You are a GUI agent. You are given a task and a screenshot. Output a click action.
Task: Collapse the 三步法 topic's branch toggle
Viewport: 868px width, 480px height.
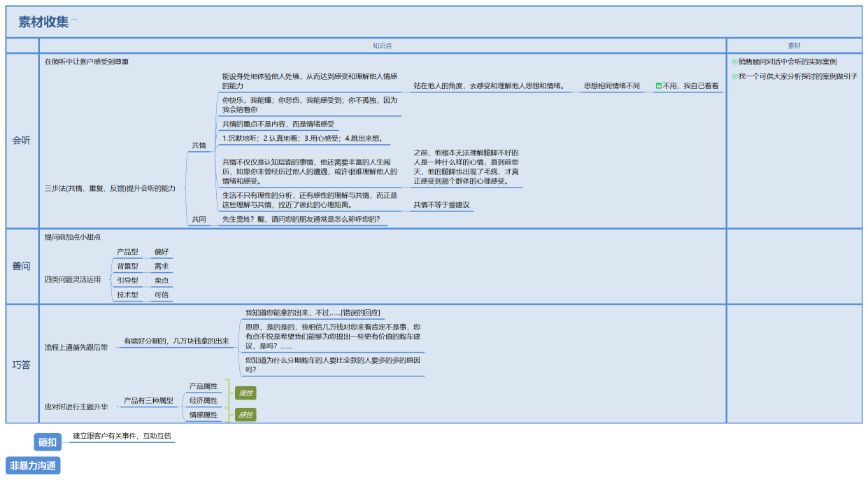184,188
